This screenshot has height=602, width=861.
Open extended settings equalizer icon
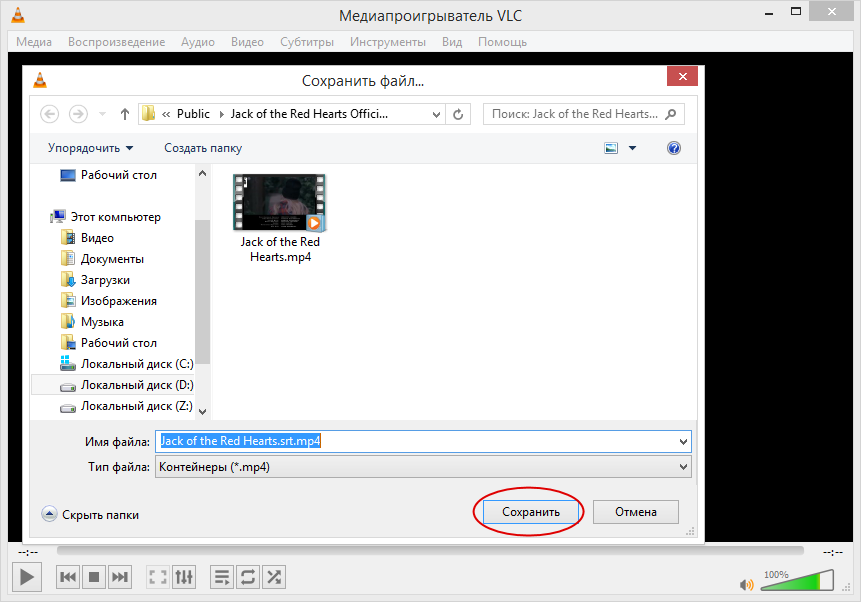(x=184, y=576)
